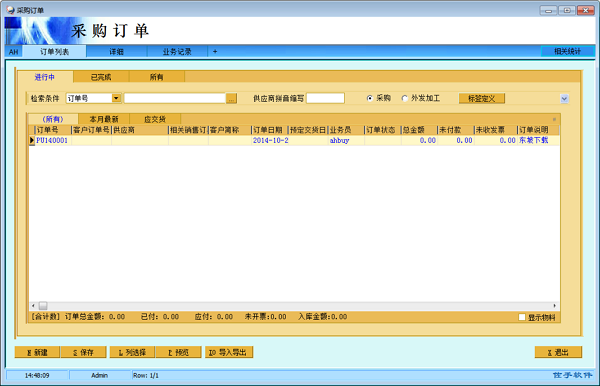Click the plus add-tab icon
Viewport: 600px width, 386px height.
(x=215, y=51)
